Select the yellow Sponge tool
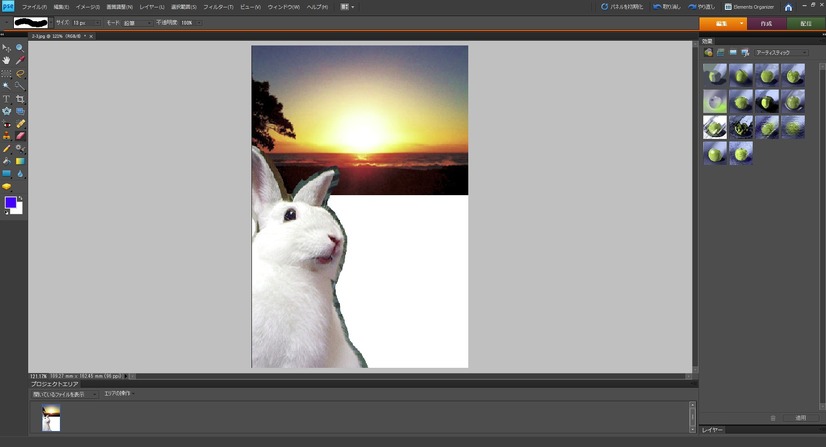This screenshot has width=826, height=447. point(6,186)
